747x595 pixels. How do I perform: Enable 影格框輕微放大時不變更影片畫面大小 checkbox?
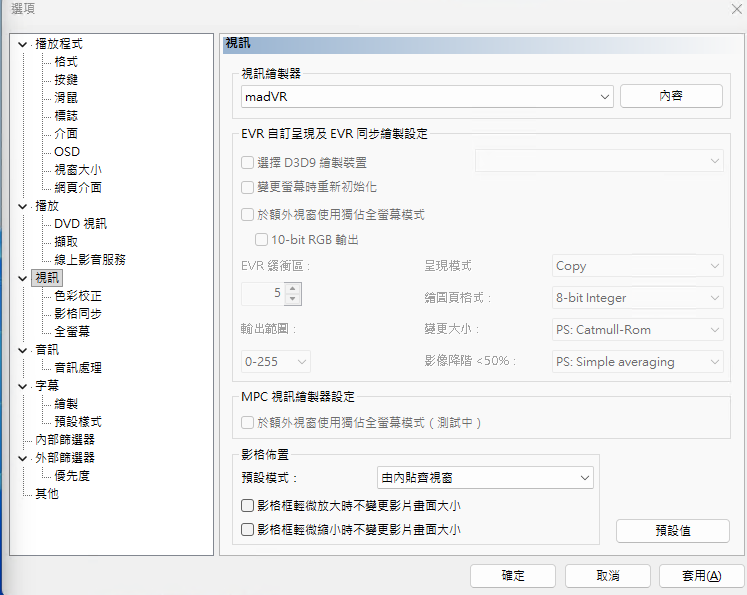(x=248, y=506)
